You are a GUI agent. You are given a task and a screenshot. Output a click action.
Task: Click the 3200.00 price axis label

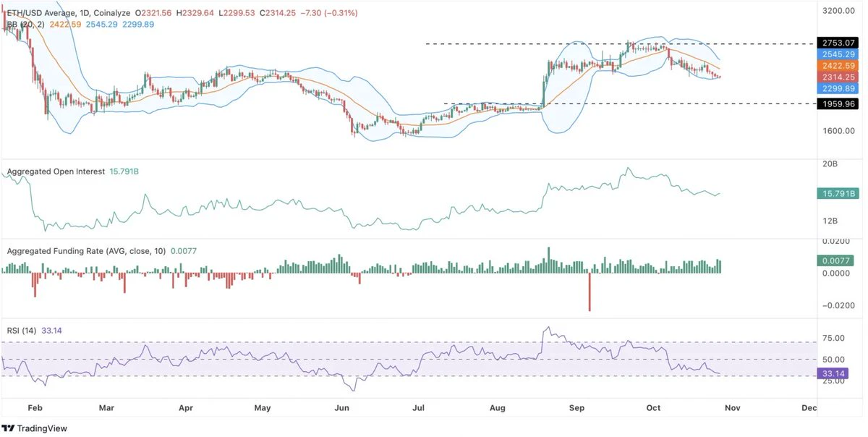point(838,11)
